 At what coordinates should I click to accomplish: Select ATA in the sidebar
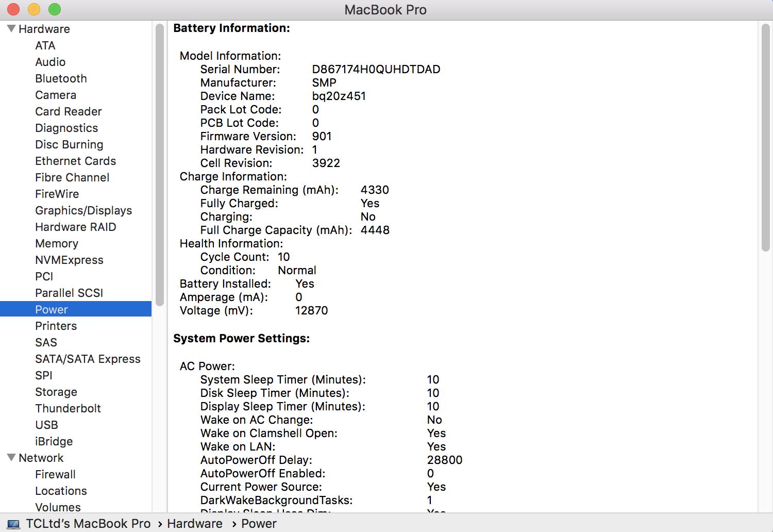pos(45,45)
